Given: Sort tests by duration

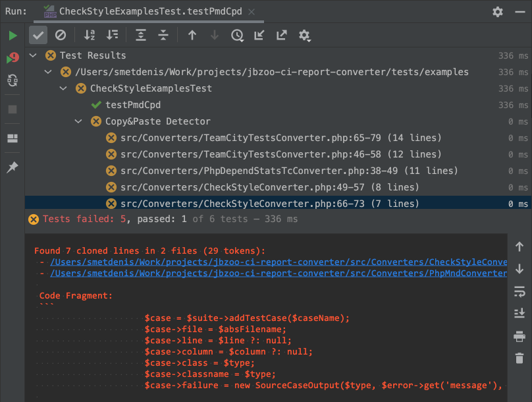Looking at the screenshot, I should point(112,35).
